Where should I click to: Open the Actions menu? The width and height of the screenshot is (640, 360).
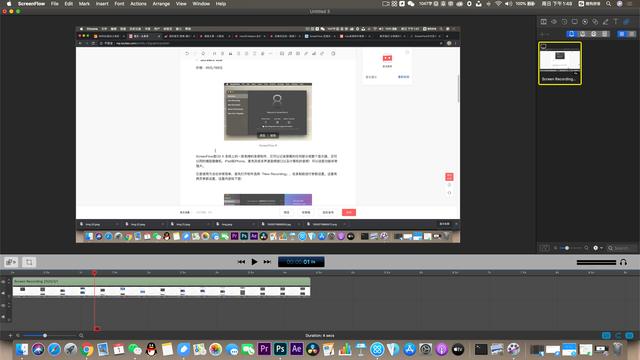coord(138,4)
